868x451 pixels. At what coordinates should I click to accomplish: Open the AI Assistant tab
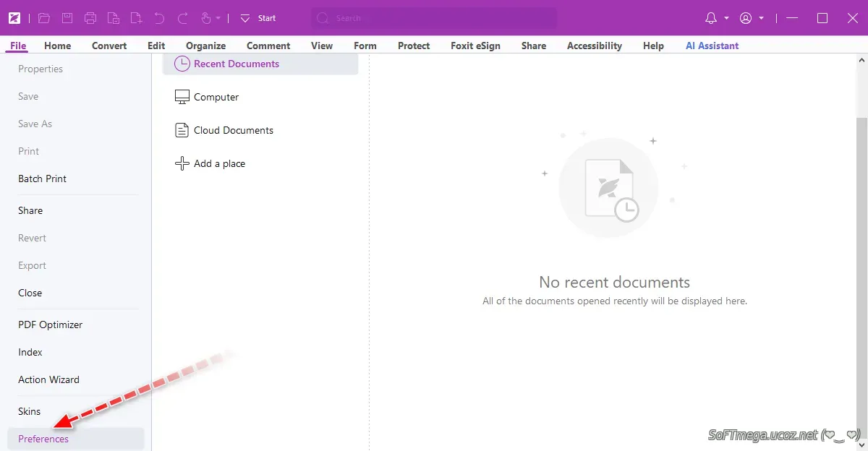pos(712,46)
